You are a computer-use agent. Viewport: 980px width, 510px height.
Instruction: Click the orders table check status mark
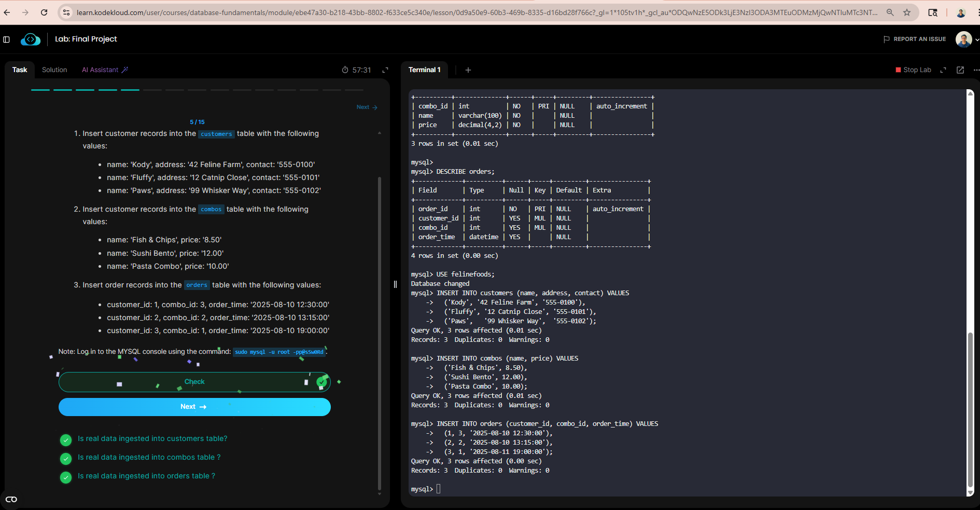point(66,477)
